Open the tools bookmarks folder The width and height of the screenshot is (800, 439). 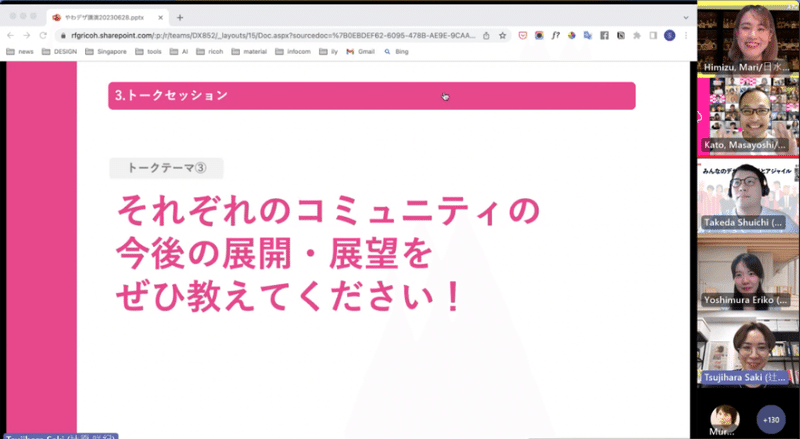click(148, 52)
